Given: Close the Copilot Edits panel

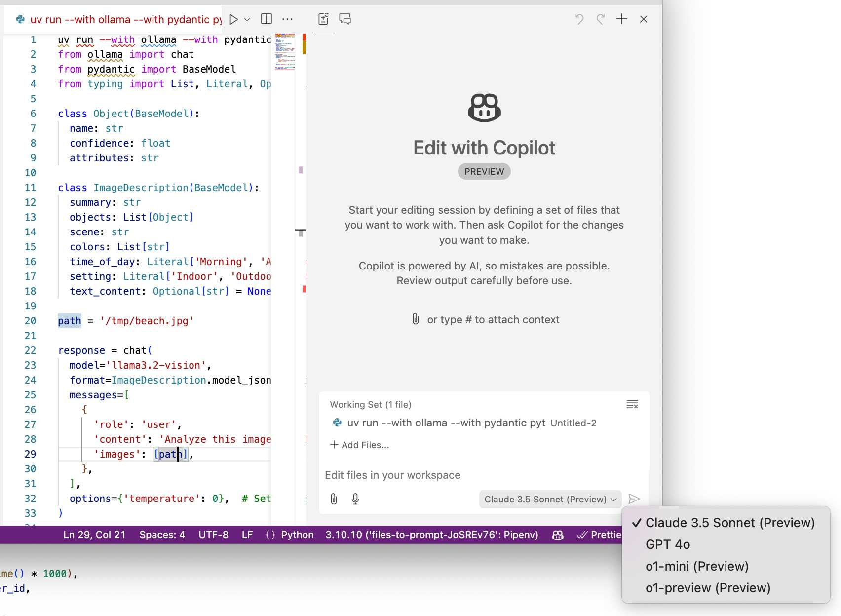Looking at the screenshot, I should pyautogui.click(x=644, y=19).
